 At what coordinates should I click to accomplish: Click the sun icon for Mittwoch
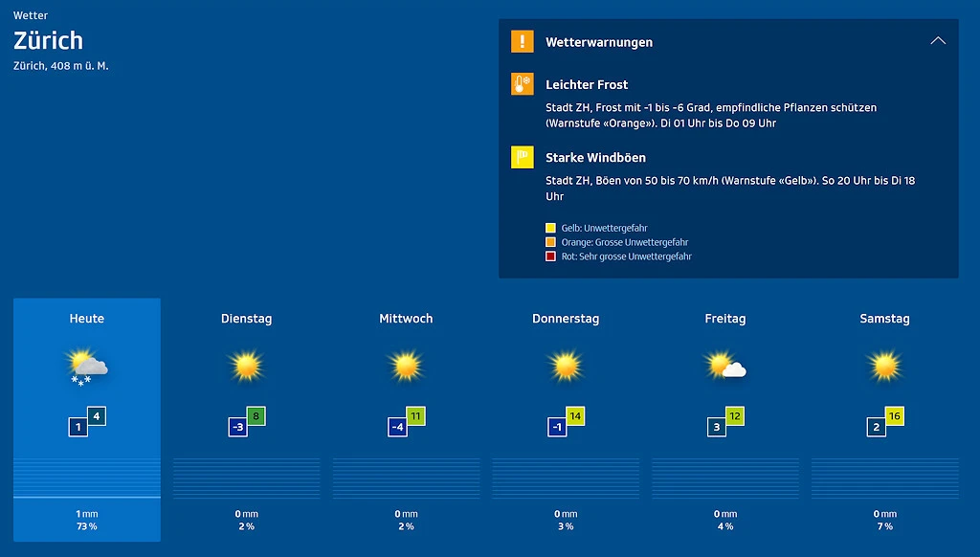(406, 366)
